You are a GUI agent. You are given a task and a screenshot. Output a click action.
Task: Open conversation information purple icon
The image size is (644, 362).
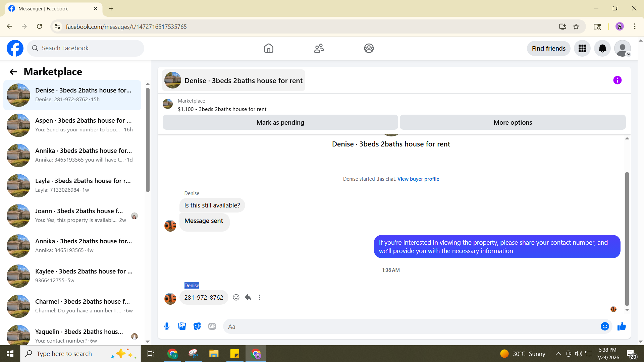617,80
